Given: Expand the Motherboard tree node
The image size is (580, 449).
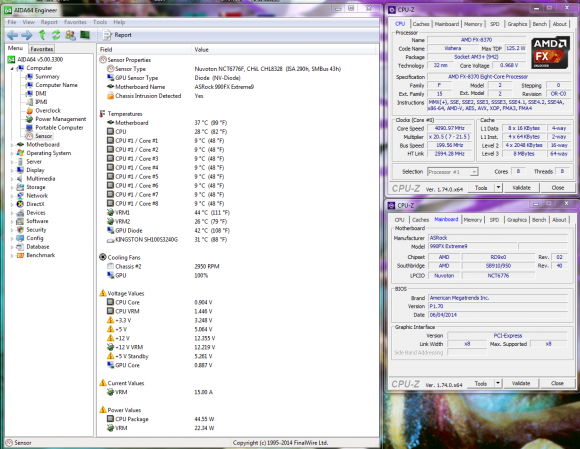Looking at the screenshot, I should [x=12, y=145].
